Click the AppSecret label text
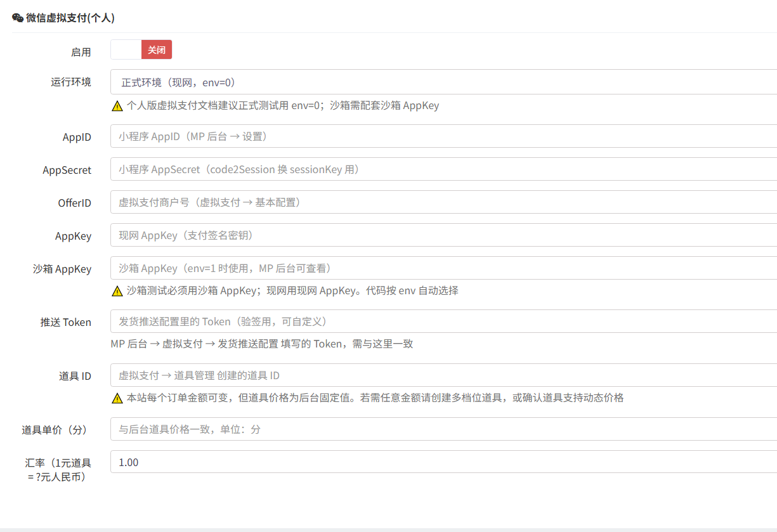The image size is (777, 532). [67, 170]
